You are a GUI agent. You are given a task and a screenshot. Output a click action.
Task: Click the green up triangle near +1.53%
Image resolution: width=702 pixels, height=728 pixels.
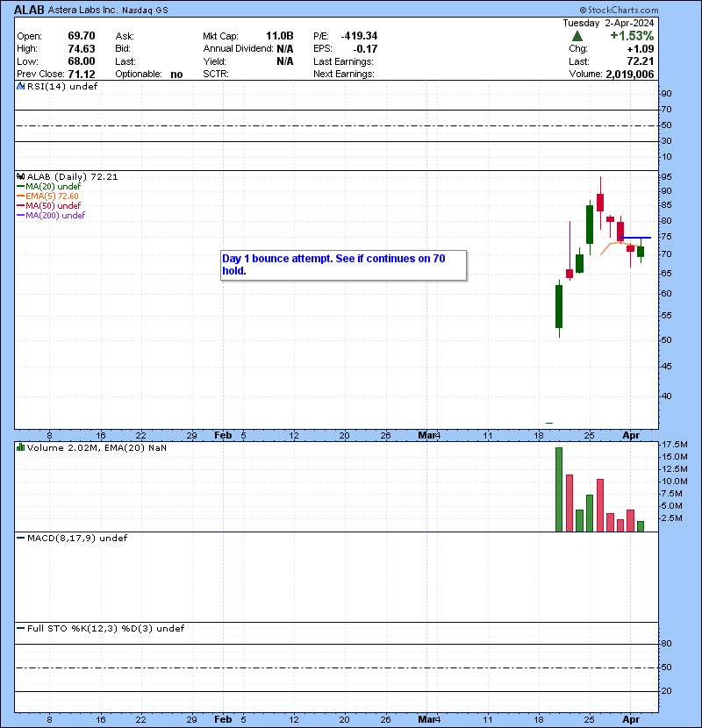pyautogui.click(x=577, y=36)
